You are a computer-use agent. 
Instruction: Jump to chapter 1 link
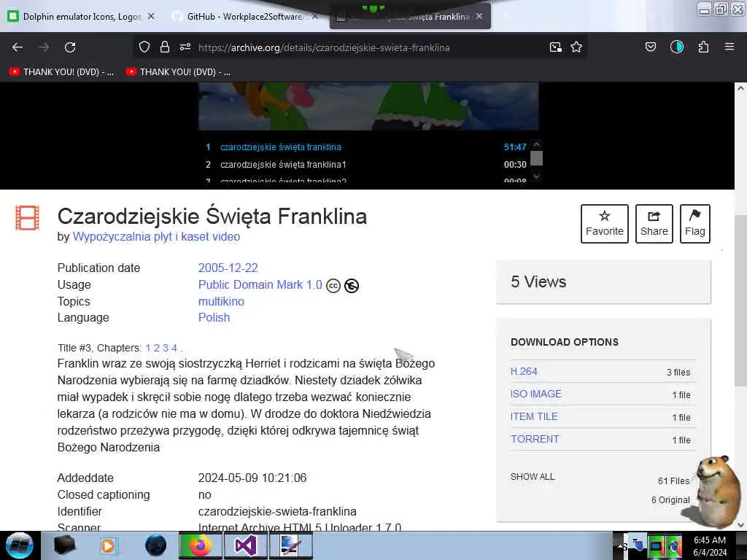click(148, 348)
